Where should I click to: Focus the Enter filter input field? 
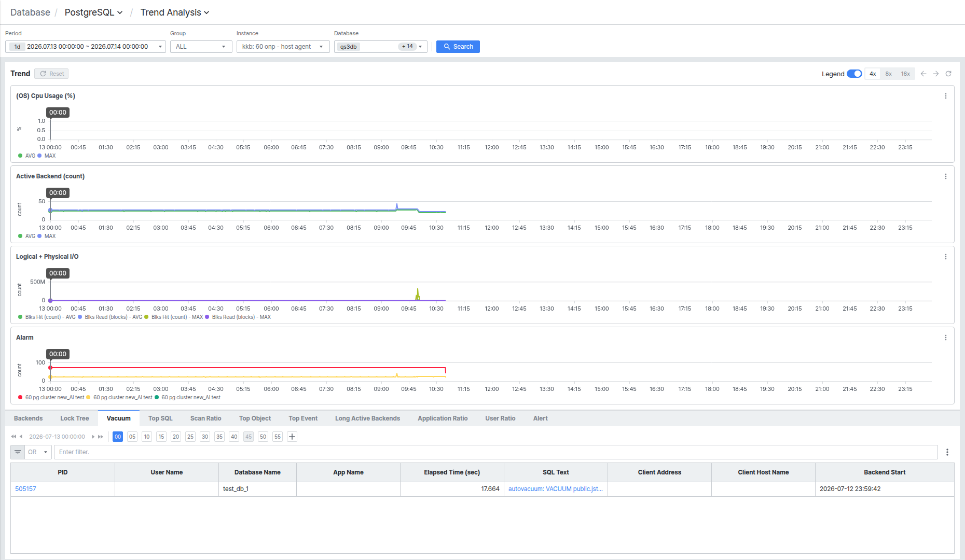click(495, 452)
